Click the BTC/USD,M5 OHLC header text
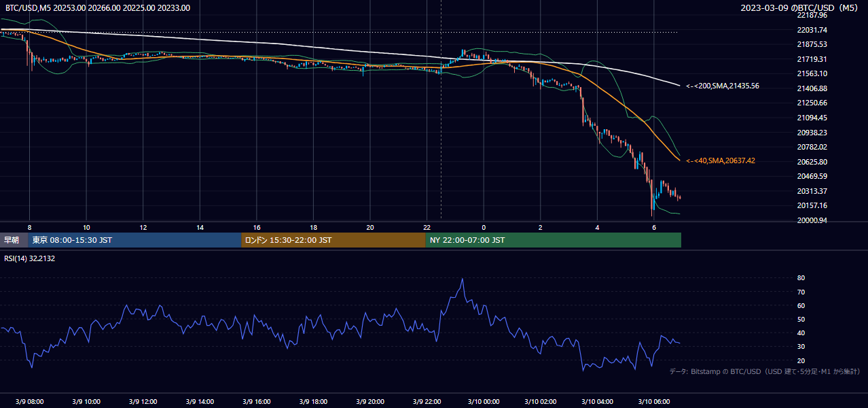 click(x=98, y=7)
